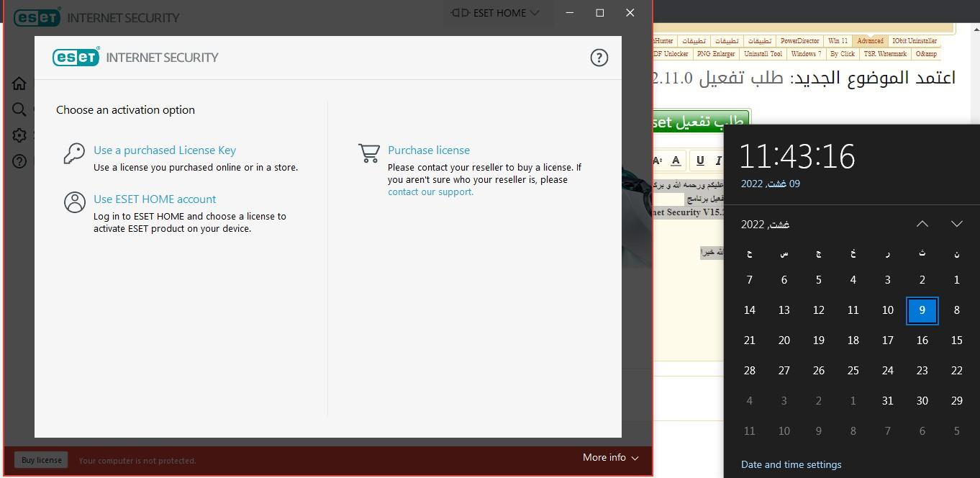
Task: Follow the contact our support link
Action: (x=430, y=192)
